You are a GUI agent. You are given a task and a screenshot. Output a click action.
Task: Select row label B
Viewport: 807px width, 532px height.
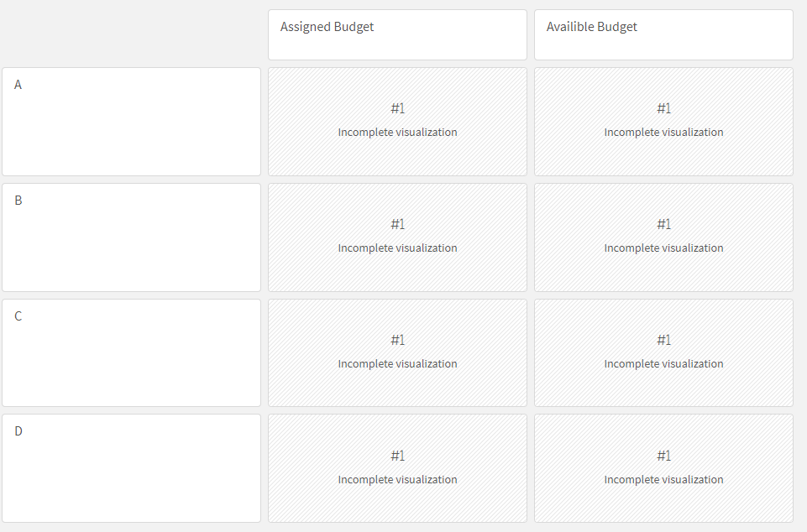click(18, 200)
